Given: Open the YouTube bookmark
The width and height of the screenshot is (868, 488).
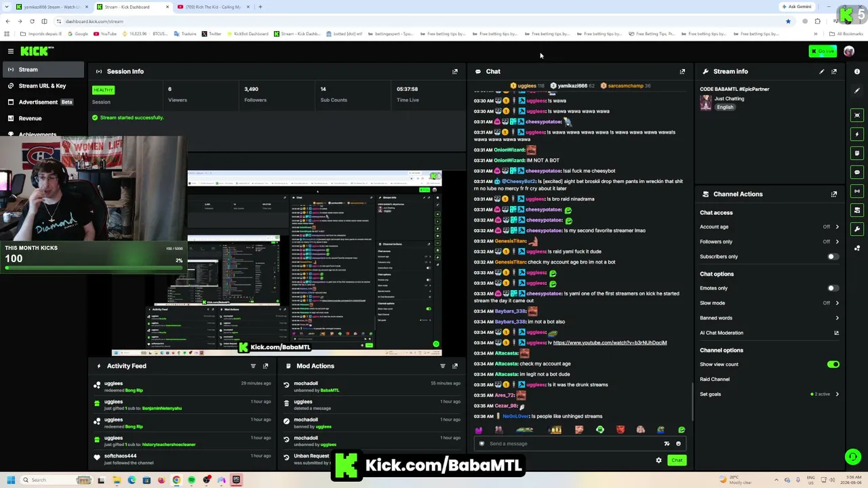Looking at the screenshot, I should tap(106, 34).
